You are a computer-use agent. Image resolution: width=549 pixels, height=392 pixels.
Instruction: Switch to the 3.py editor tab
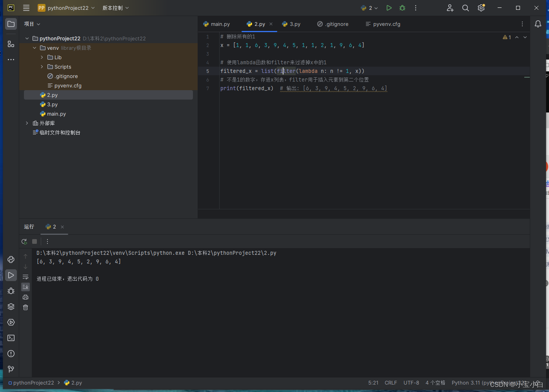pos(291,24)
